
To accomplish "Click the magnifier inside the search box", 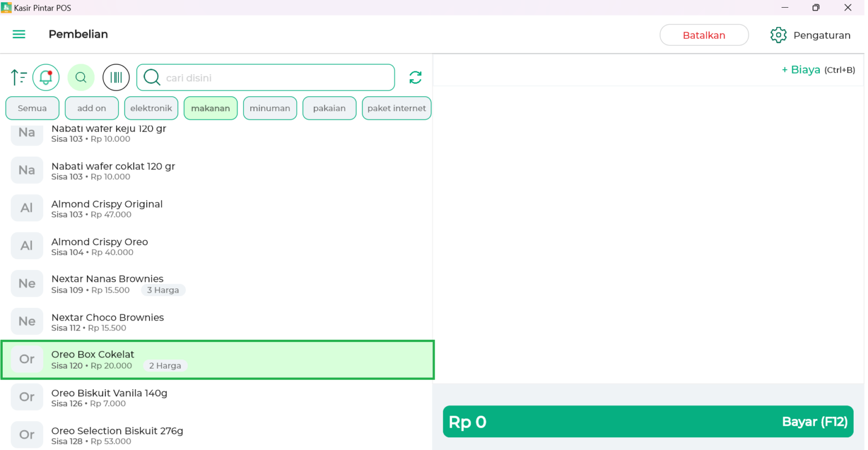I will [x=151, y=77].
